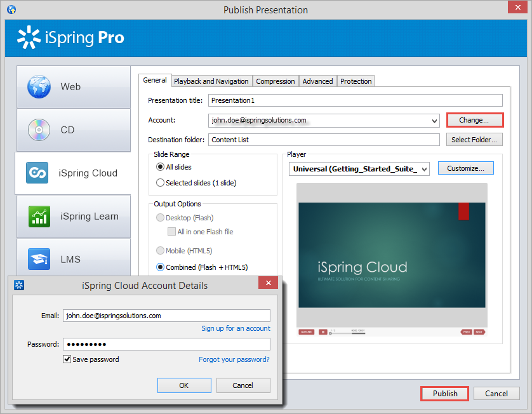Image resolution: width=532 pixels, height=414 pixels.
Task: Click the Publish Presentation title bar icon
Action: coord(11,10)
